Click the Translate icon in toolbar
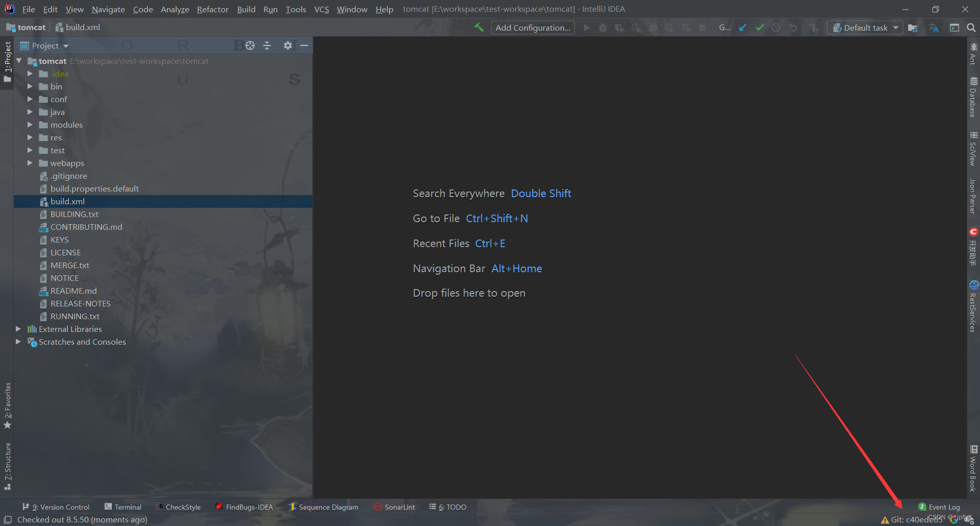The image size is (980, 526). [x=934, y=28]
